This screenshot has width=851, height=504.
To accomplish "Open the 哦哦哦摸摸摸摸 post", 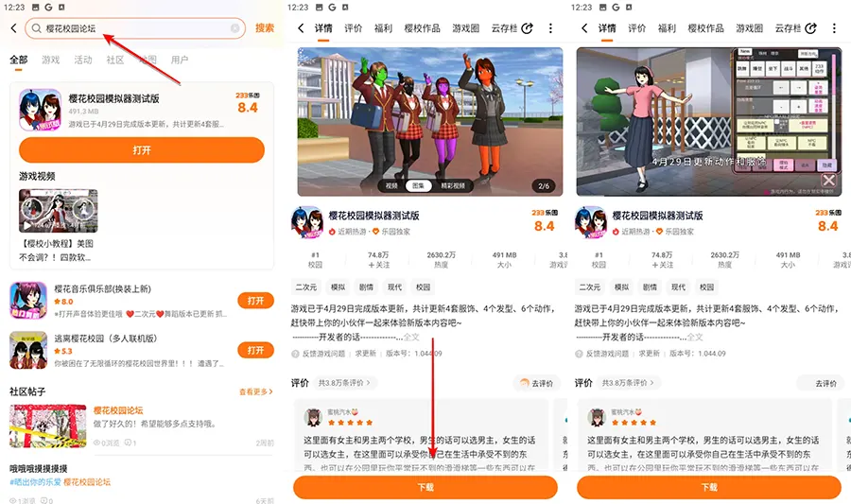I will (39, 468).
